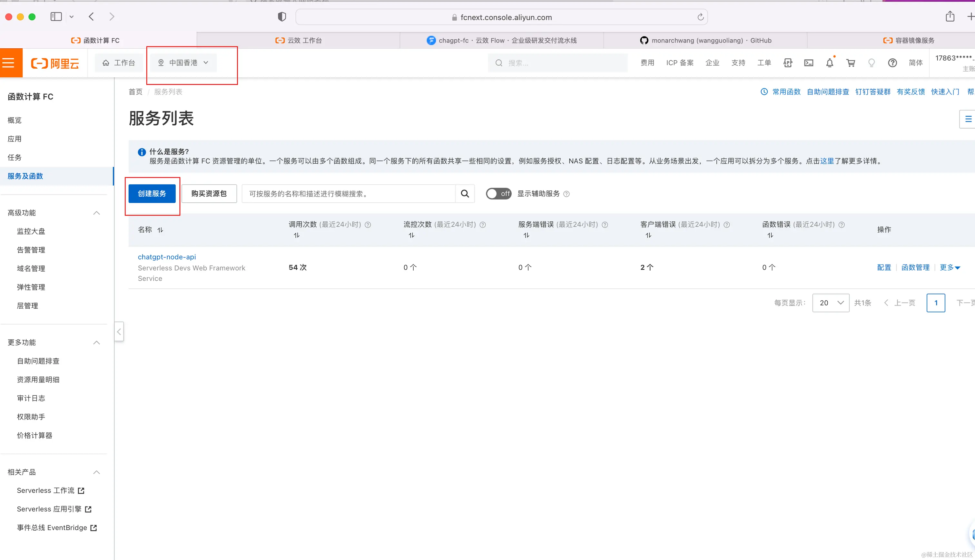The width and height of the screenshot is (975, 560).
Task: Open the shopping cart icon
Action: tap(850, 63)
